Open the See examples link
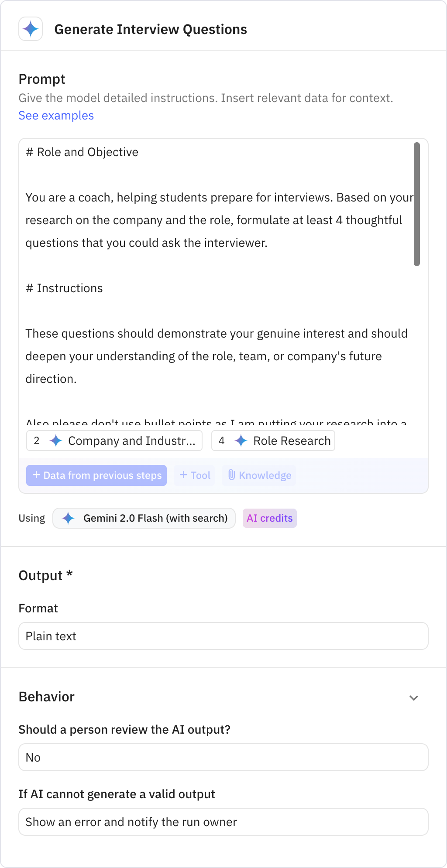This screenshot has width=447, height=868. [x=56, y=116]
